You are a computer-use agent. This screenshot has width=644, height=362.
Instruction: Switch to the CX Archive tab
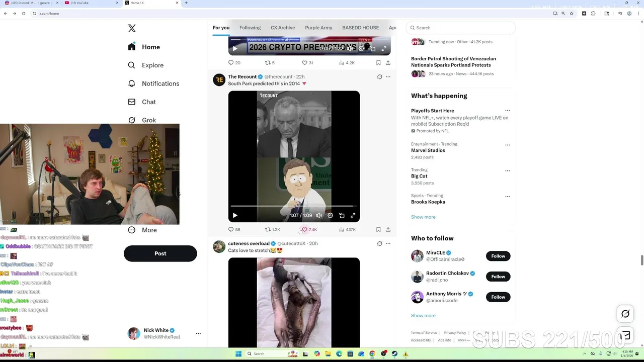283,28
